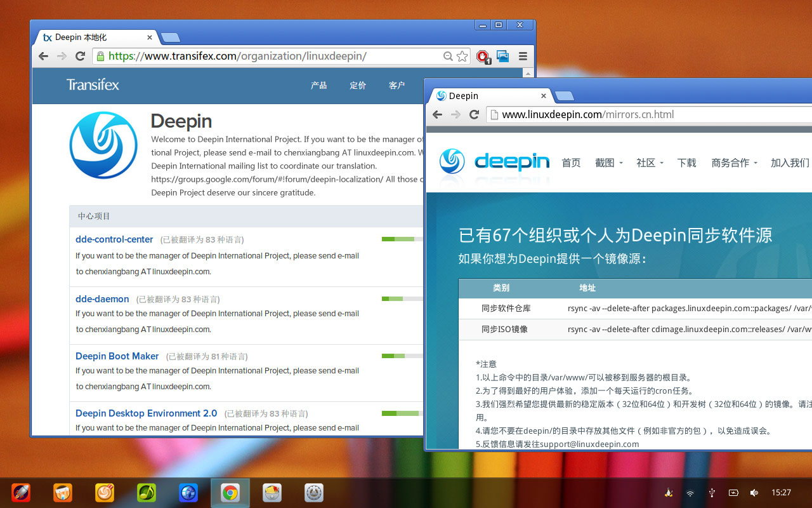Open the dde-control-center project link

(x=114, y=239)
